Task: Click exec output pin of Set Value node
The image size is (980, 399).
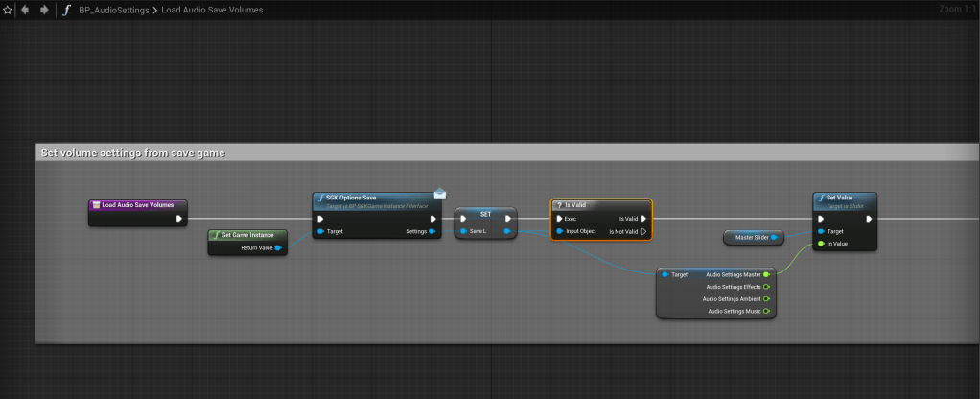Action: click(869, 219)
